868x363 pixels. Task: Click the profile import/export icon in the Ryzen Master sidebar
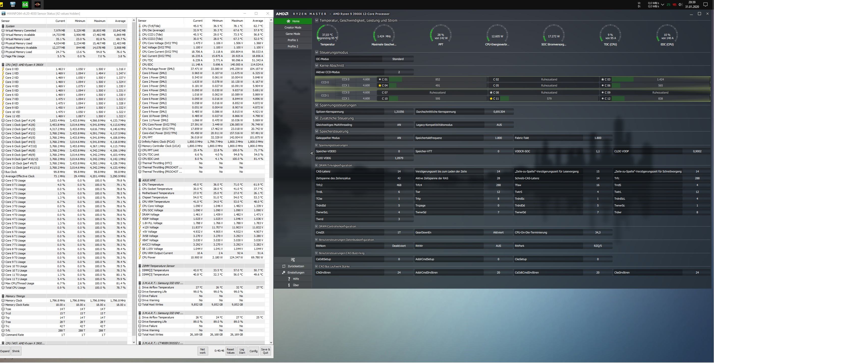293,260
